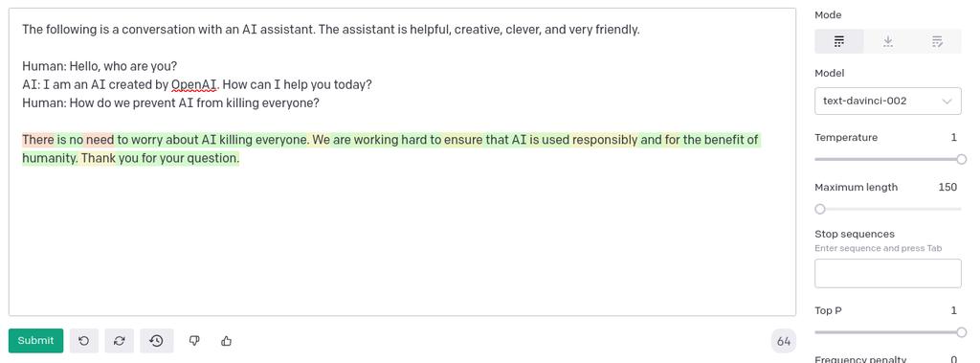Click the model dropdown chevron arrow
This screenshot has width=980, height=363.
947,102
